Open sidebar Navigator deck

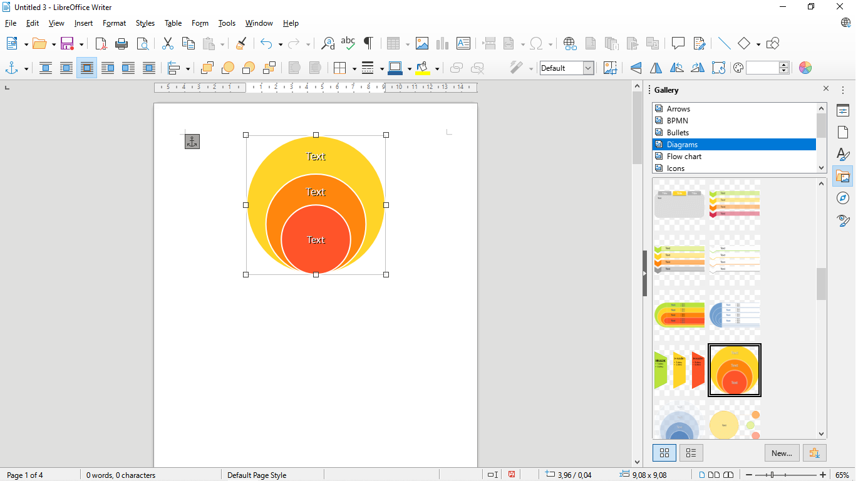[843, 199]
